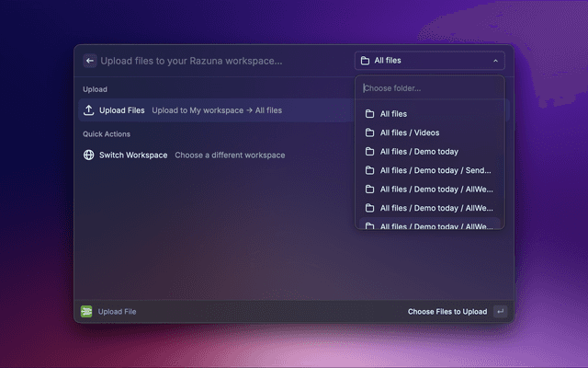Click folder icon next to All files / Videos
Screen dimensions: 588x368
(369, 132)
